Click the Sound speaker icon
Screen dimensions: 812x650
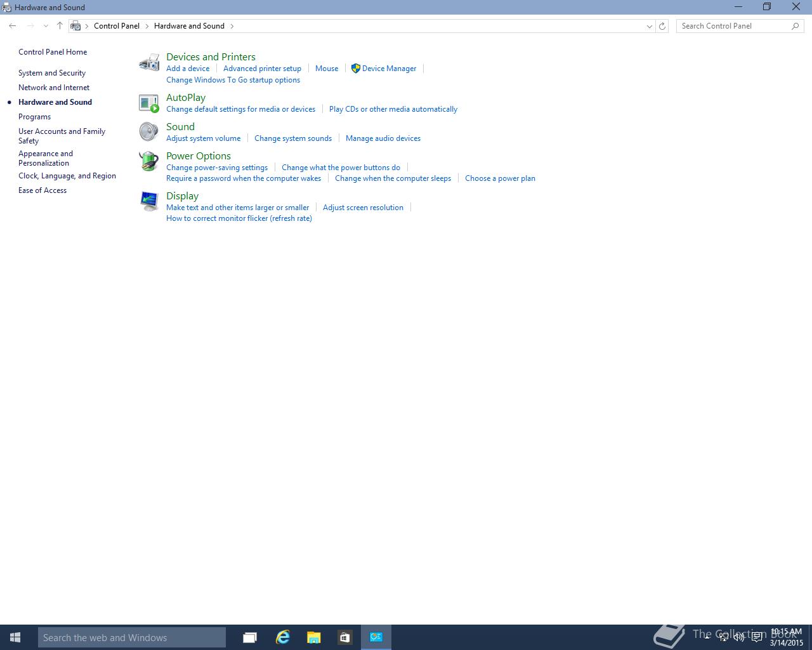pyautogui.click(x=149, y=131)
